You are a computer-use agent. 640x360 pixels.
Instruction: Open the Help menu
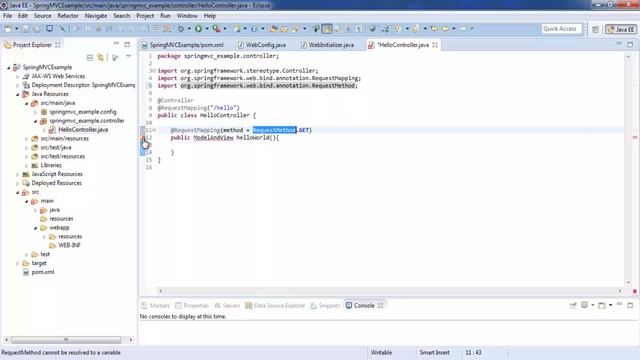point(209,16)
